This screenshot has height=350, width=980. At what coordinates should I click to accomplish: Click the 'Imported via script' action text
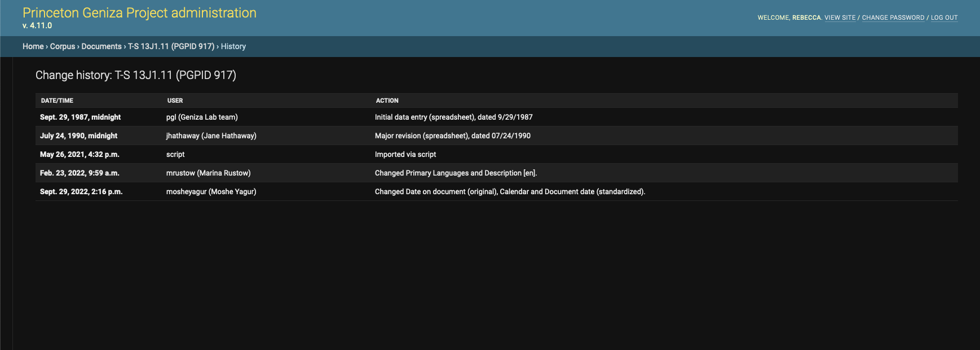coord(405,155)
